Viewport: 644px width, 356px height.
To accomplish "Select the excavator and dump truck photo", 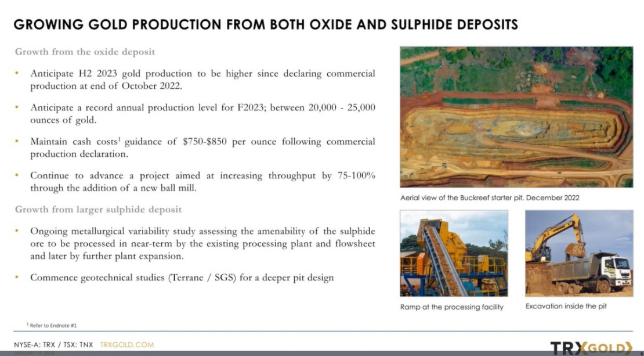I will 578,253.
